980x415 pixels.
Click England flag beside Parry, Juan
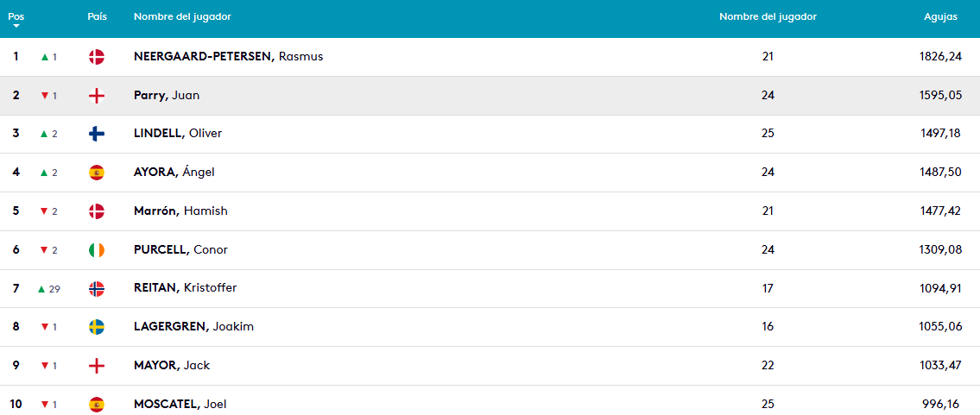pos(97,96)
